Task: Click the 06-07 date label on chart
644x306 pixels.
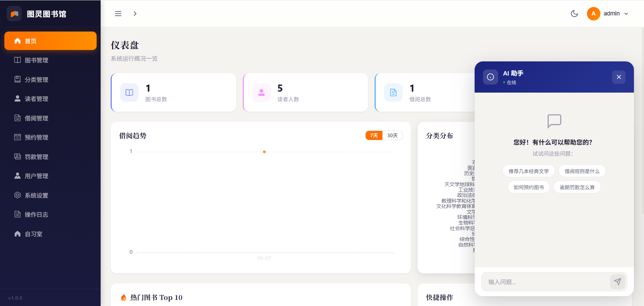Action: click(x=264, y=258)
